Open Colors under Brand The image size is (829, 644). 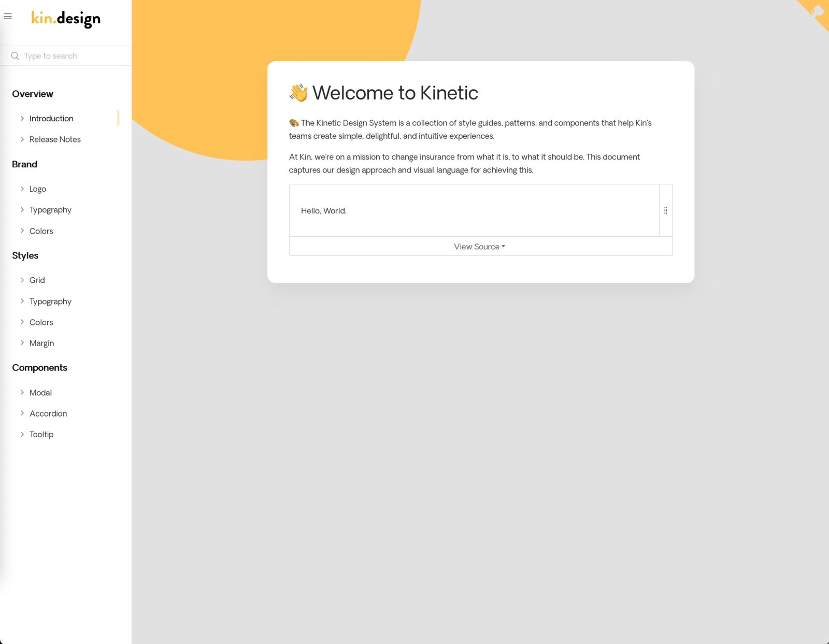coord(41,231)
